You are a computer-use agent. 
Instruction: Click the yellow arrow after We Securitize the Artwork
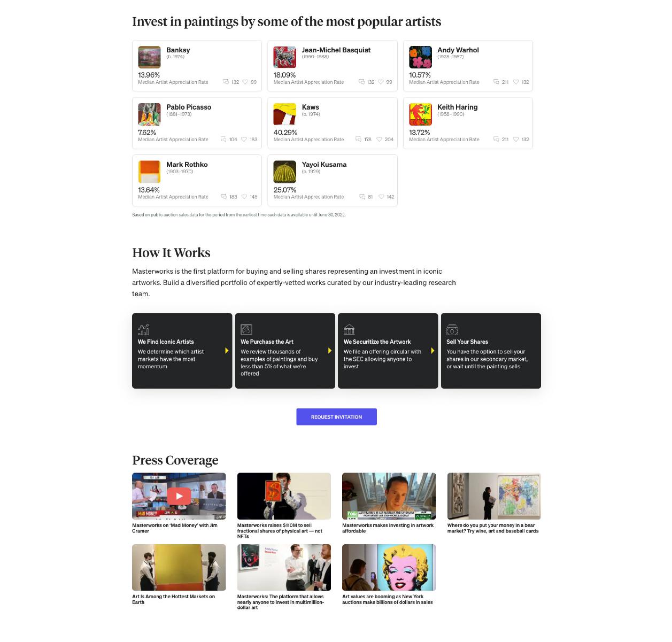(x=432, y=351)
